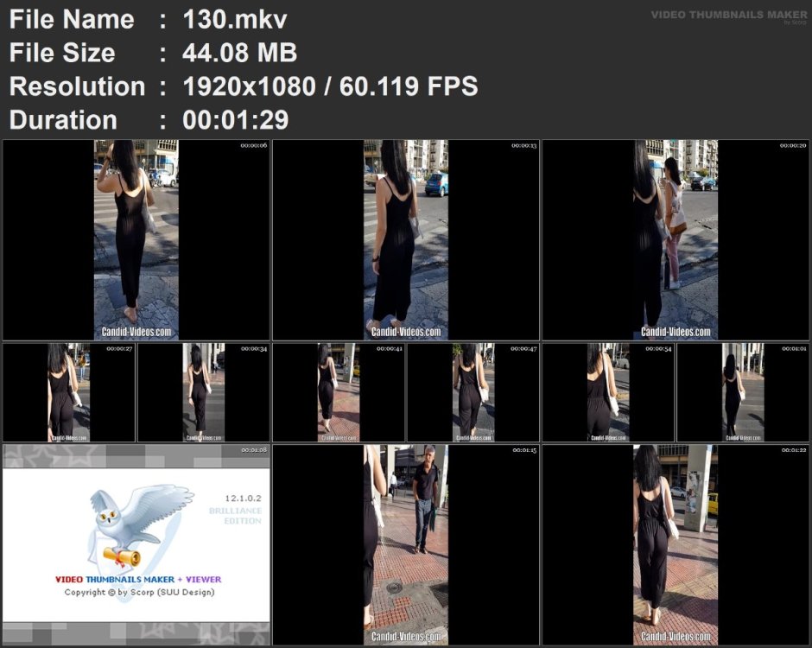Select the small thumbnail at 00:00:34
This screenshot has width=812, height=648.
204,392
